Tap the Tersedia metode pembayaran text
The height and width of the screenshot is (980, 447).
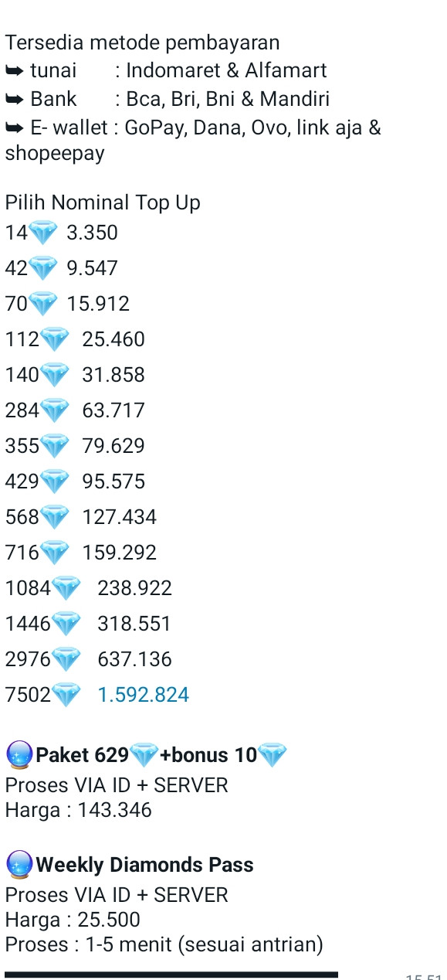[x=143, y=43]
